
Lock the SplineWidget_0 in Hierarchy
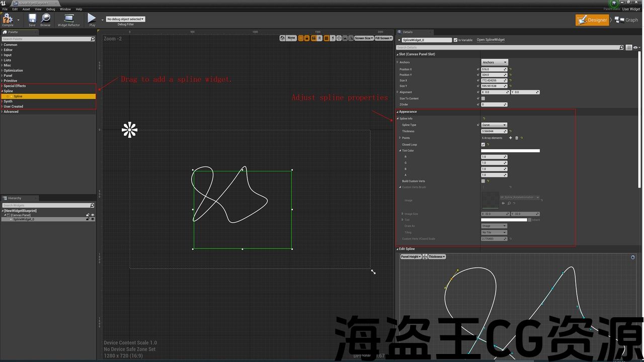pos(88,219)
